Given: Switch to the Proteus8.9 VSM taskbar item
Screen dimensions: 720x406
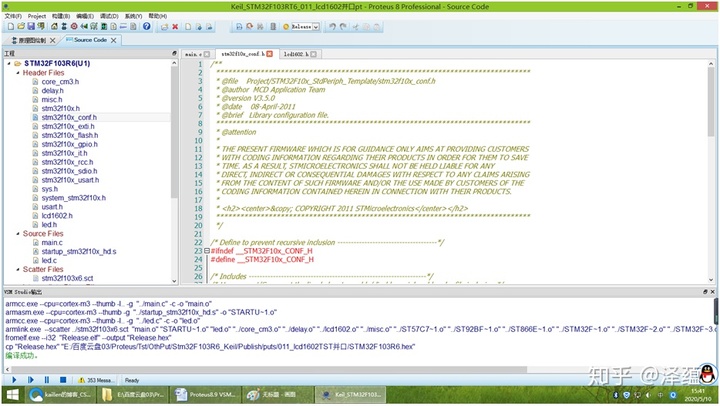Looking at the screenshot, I should tap(206, 395).
